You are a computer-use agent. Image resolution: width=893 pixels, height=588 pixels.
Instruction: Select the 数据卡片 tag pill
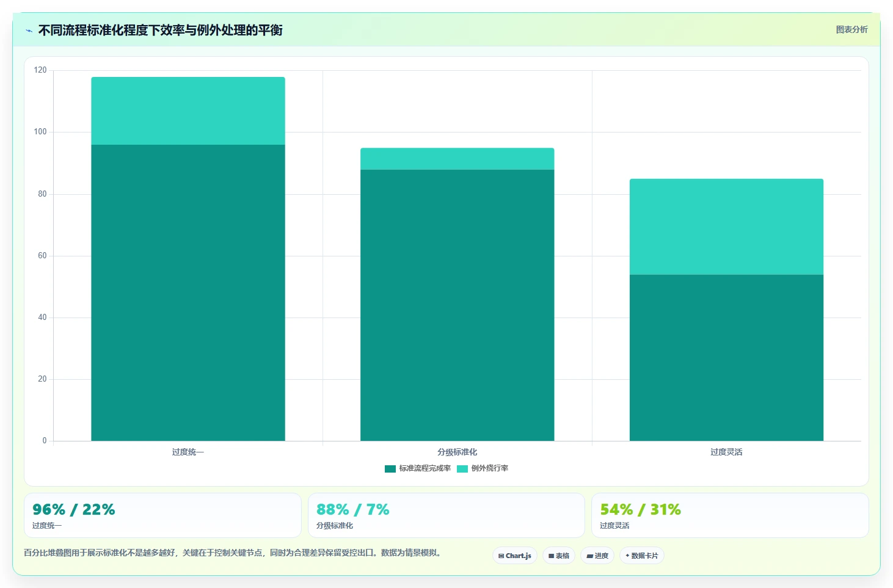point(642,556)
